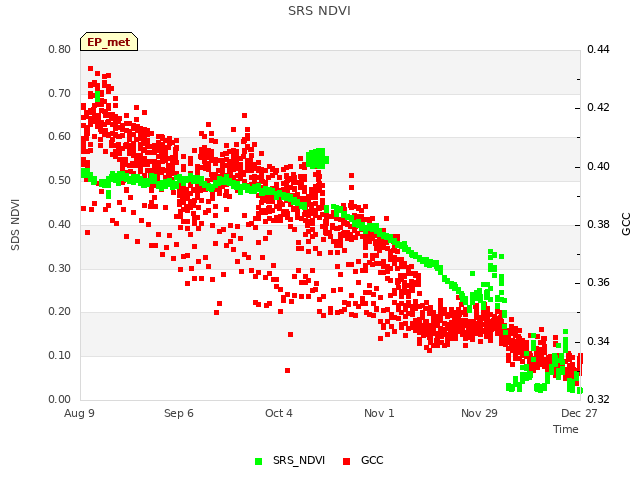This screenshot has height=480, width=640.
Task: Click the GCC right axis label
Action: click(x=626, y=224)
